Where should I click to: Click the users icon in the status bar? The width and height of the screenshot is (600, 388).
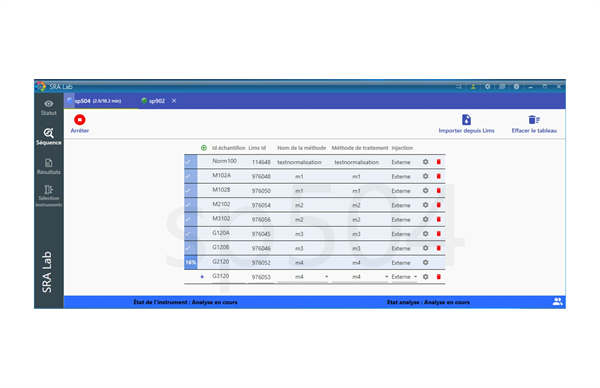(x=557, y=302)
